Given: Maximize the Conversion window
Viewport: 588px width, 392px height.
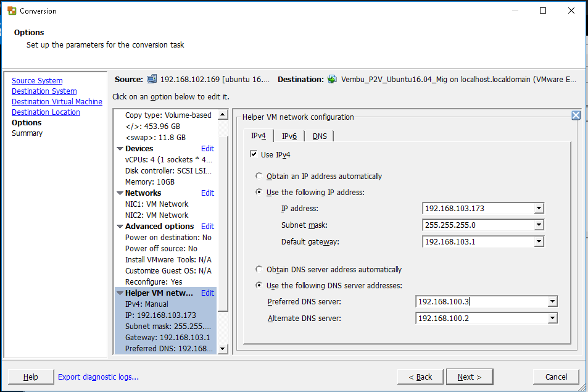Looking at the screenshot, I should click(542, 10).
